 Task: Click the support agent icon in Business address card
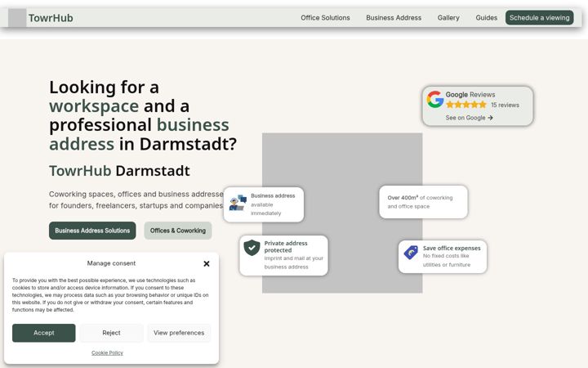click(238, 203)
